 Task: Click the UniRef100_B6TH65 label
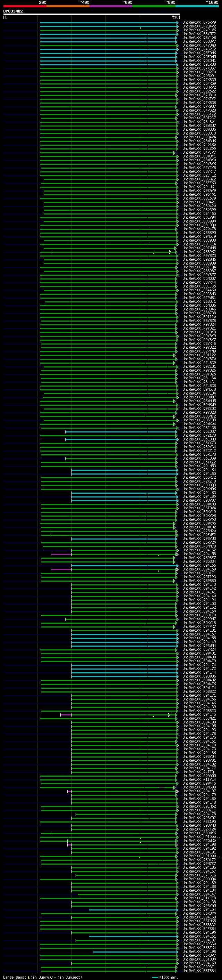(x=199, y=921)
